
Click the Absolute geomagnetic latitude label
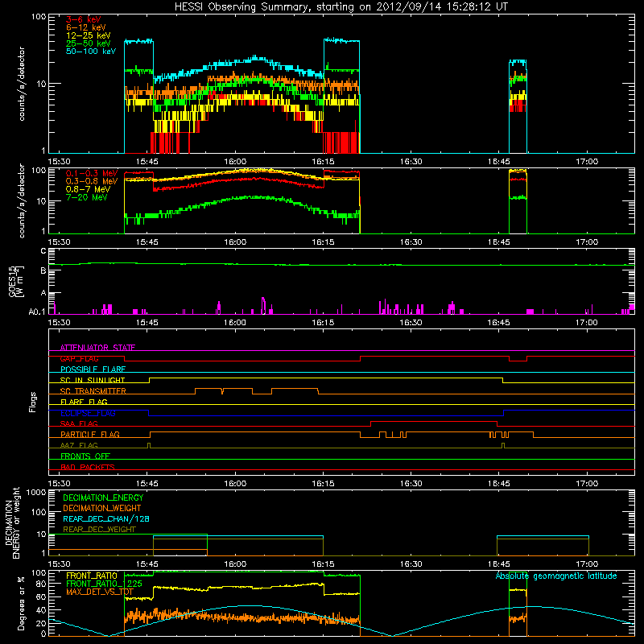click(556, 576)
